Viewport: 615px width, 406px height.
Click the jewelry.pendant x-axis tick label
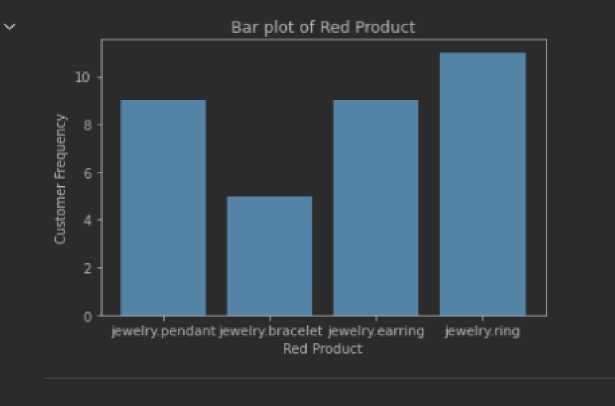[163, 331]
